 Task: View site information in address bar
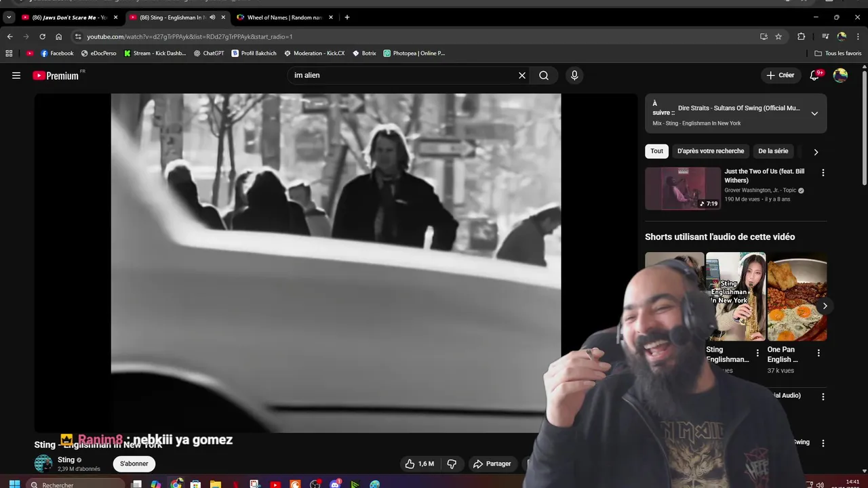pyautogui.click(x=78, y=37)
